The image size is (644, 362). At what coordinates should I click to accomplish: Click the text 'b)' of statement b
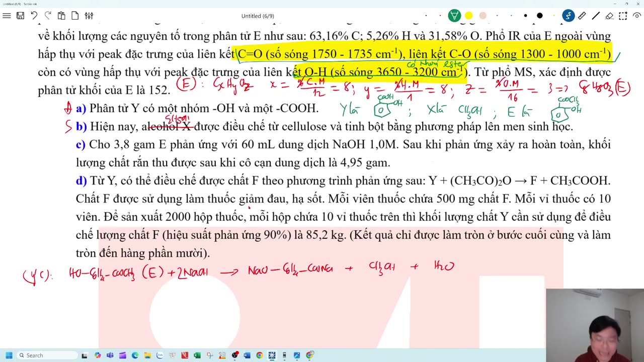[82, 126]
